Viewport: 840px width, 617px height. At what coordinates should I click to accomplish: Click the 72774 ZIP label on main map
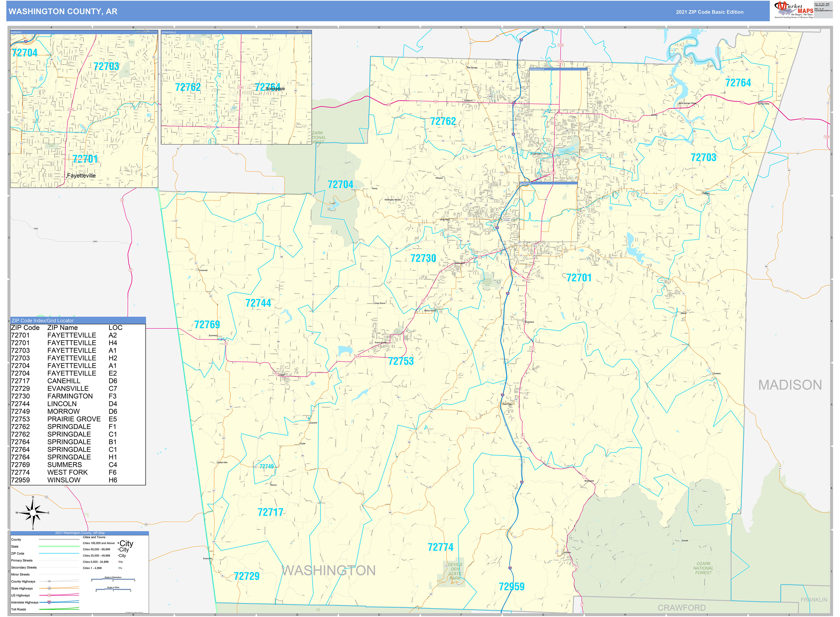click(x=441, y=547)
